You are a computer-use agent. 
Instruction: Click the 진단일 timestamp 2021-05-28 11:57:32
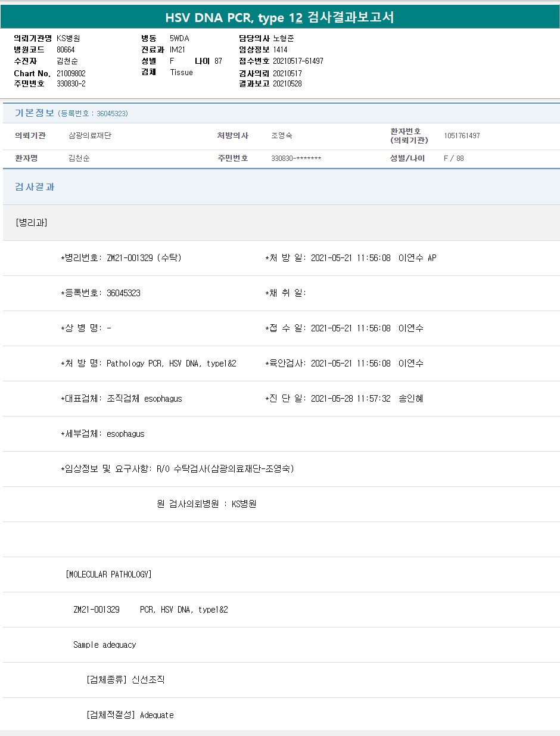pos(350,398)
